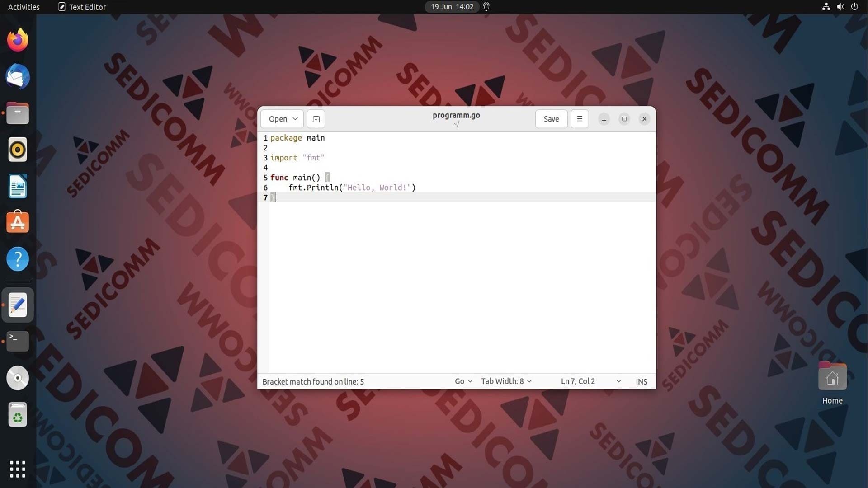Launch Thunderbird mail from the dock
The height and width of the screenshot is (488, 868).
(x=18, y=76)
